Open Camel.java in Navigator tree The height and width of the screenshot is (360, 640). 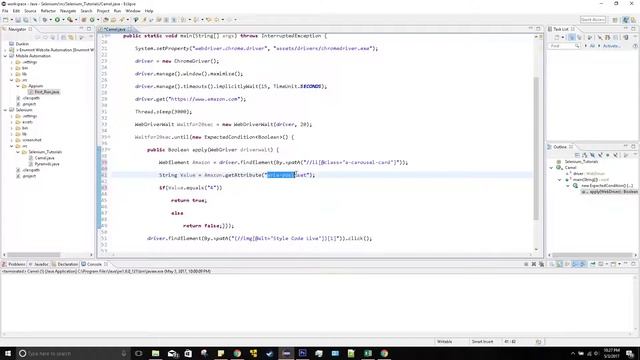point(44,158)
